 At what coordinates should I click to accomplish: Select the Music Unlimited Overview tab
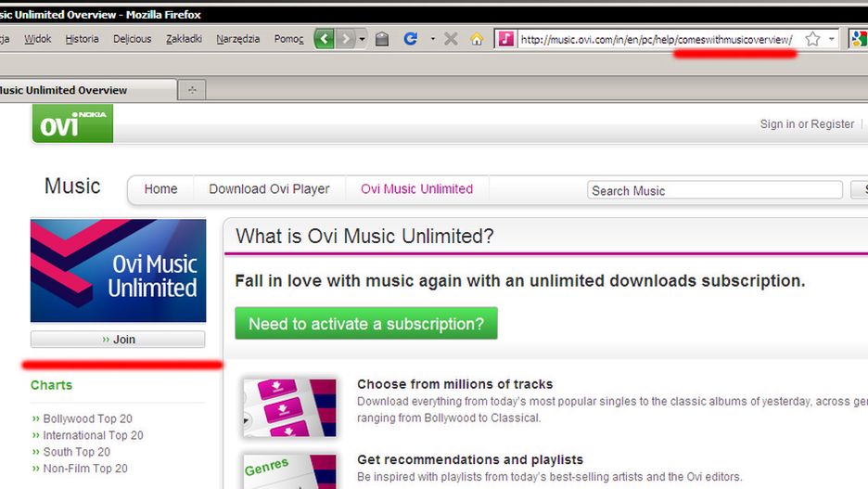[x=87, y=90]
